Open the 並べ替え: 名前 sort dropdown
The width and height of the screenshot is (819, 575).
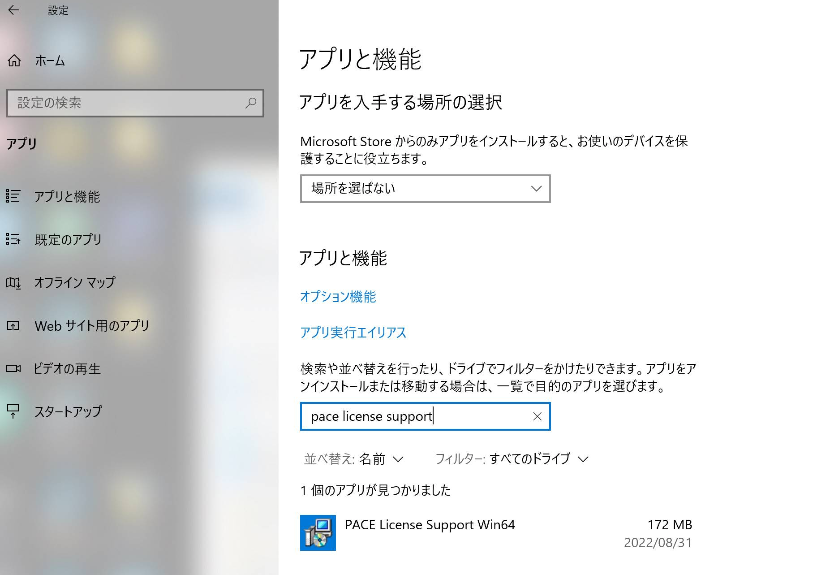coord(354,459)
